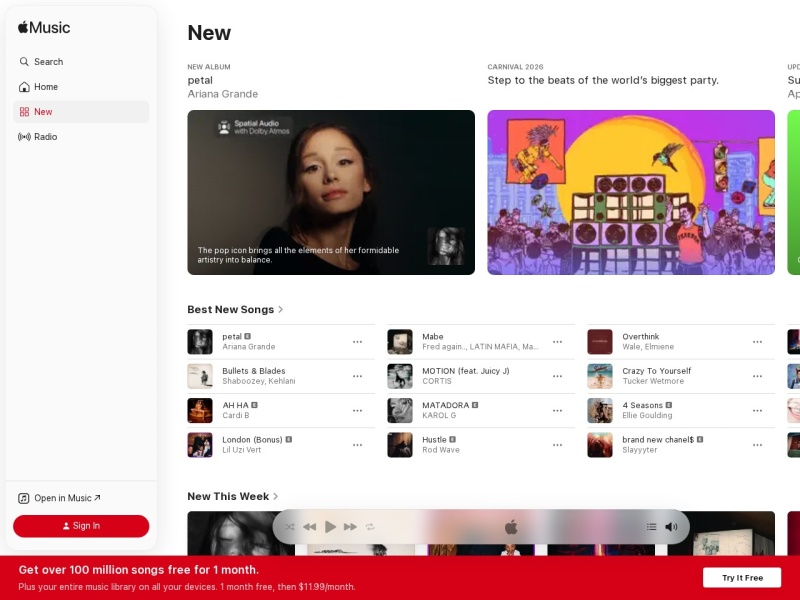800x600 pixels.
Task: Open more options for Overthink
Action: (x=757, y=342)
